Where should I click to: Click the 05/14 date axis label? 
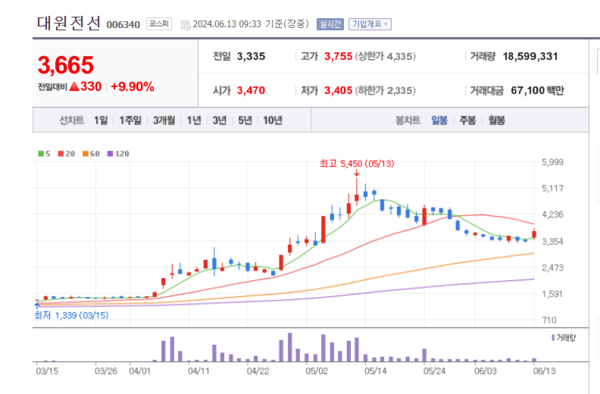(375, 371)
